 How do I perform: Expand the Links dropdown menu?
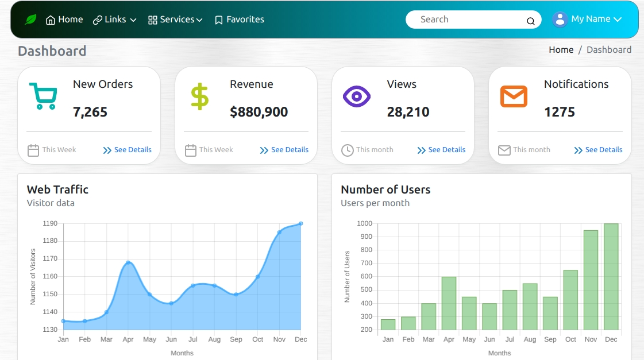pos(115,20)
